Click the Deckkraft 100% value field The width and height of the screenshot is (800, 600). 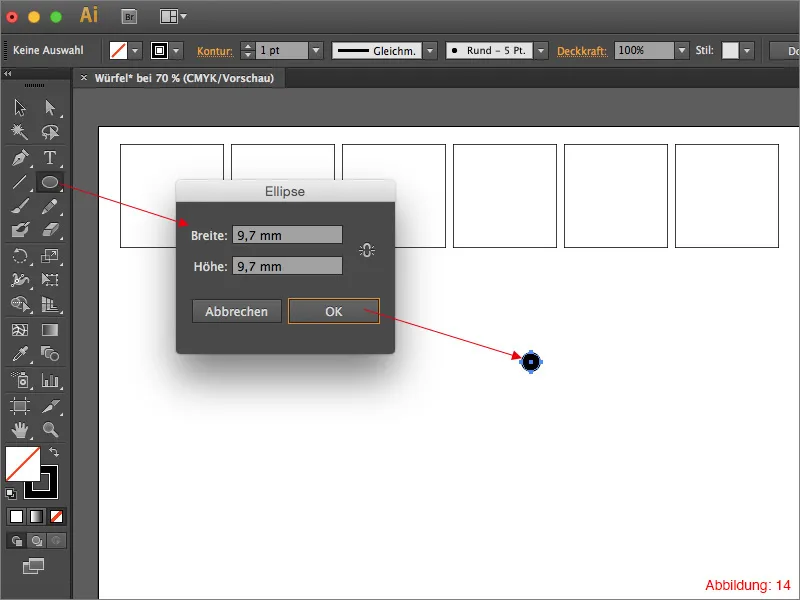point(645,51)
